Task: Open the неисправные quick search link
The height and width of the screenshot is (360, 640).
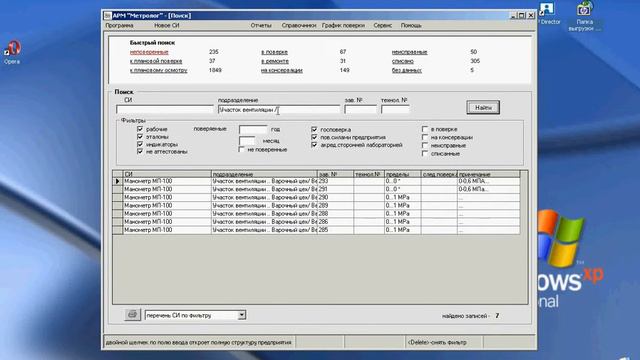Action: (x=409, y=52)
